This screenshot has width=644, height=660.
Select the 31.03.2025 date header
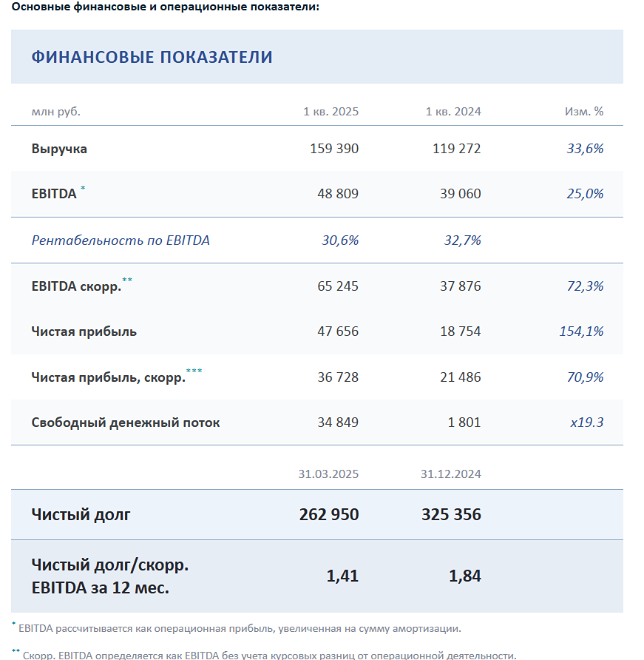click(x=328, y=474)
